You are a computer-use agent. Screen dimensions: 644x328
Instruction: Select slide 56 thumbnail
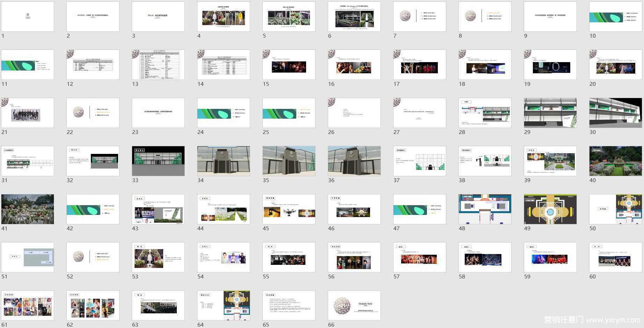tap(354, 257)
